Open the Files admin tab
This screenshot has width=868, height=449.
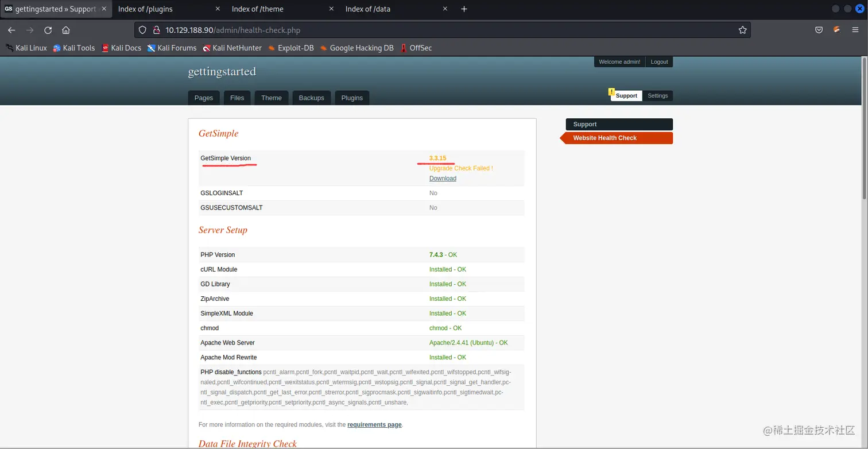(x=237, y=98)
